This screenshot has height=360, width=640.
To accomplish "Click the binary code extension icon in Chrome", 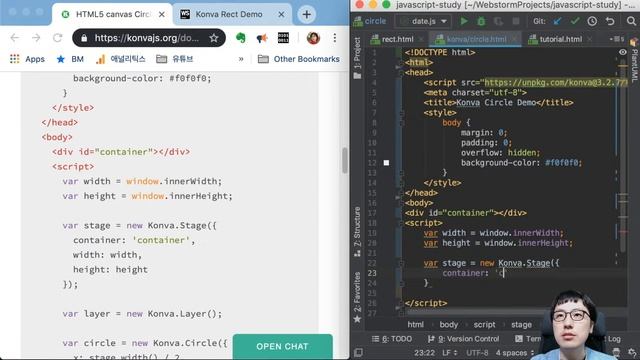I will point(283,38).
